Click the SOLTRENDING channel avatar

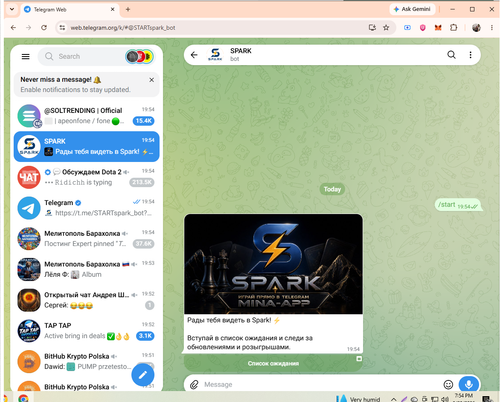[29, 116]
